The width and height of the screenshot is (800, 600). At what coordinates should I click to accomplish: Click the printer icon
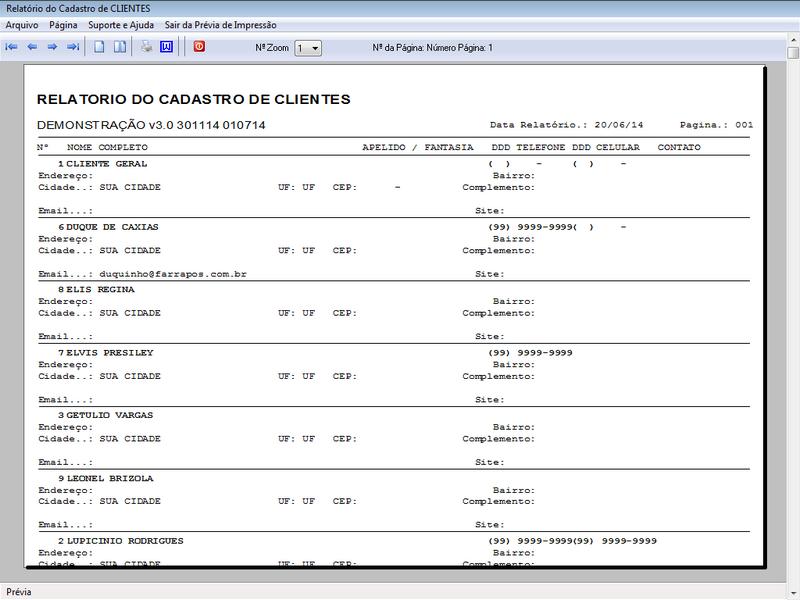coord(146,47)
